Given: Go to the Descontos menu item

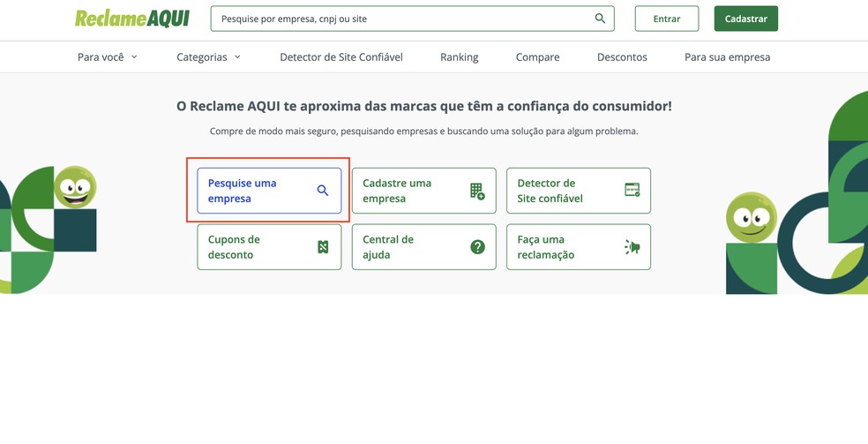Looking at the screenshot, I should [622, 57].
